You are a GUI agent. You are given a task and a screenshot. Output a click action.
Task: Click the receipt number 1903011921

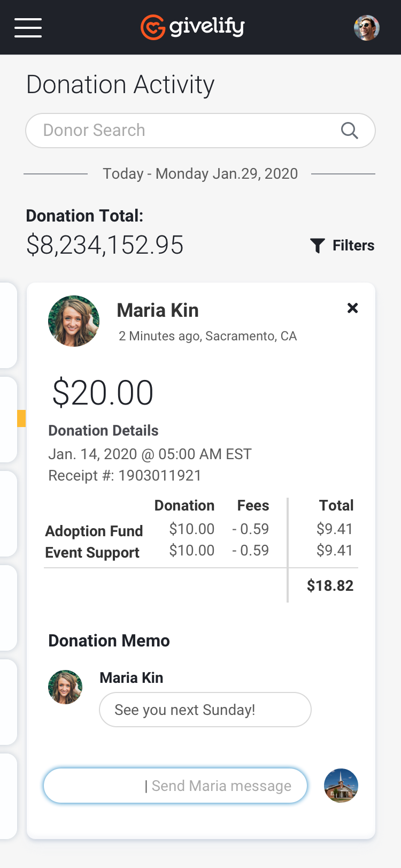click(159, 476)
